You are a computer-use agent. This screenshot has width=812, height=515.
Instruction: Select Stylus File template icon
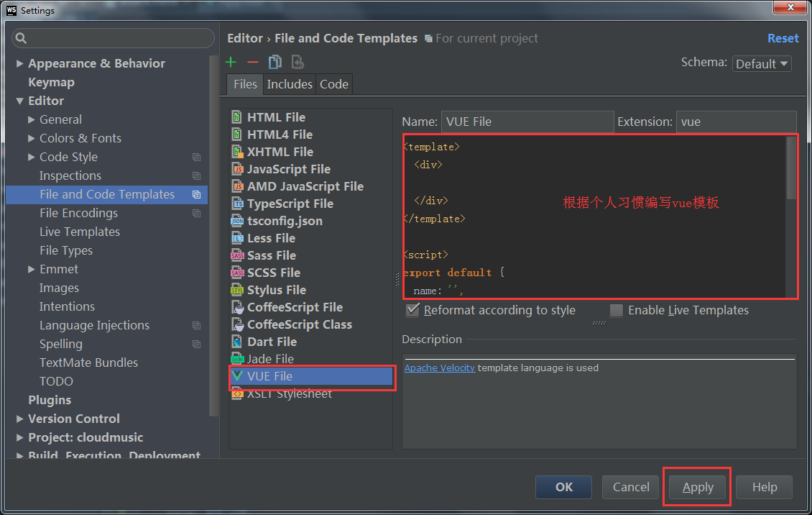click(237, 290)
